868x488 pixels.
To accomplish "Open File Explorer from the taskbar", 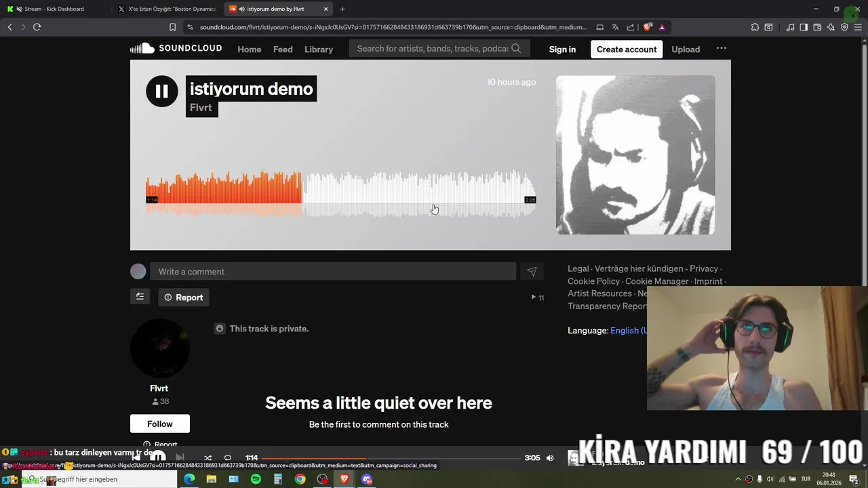I will pos(212,479).
